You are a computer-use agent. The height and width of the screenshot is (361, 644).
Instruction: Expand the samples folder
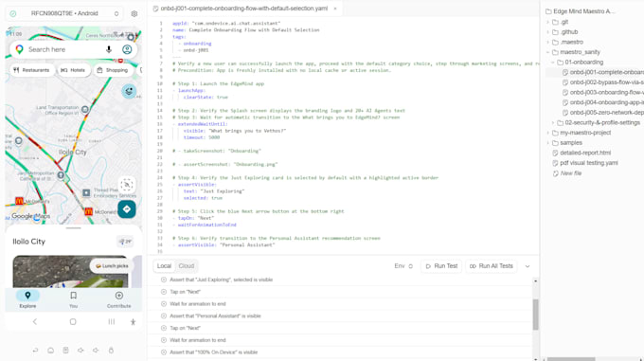point(548,143)
